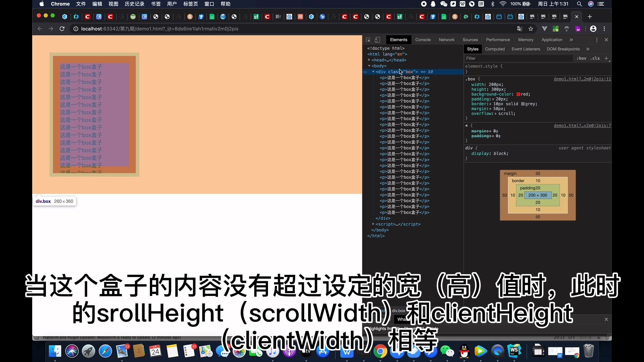Select the Vue devtools extension icon

[545, 29]
